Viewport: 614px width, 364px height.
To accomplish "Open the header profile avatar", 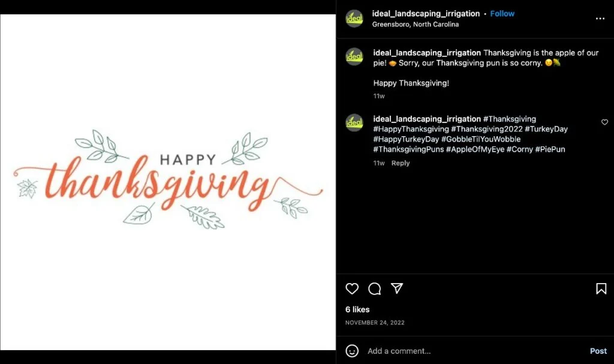I will (x=354, y=19).
